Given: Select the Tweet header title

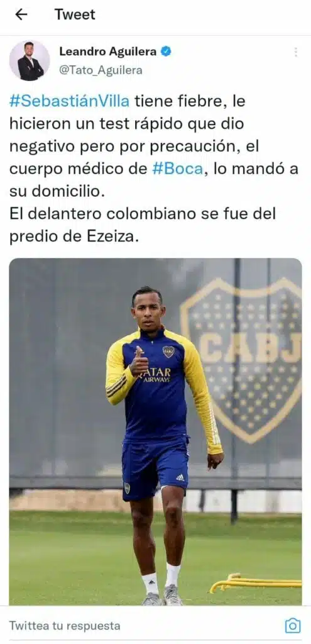Looking at the screenshot, I should point(75,15).
